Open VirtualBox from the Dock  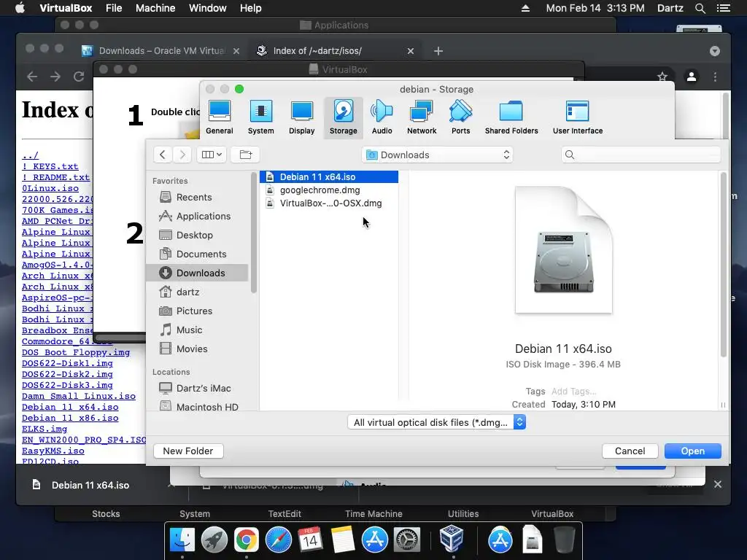click(x=452, y=539)
